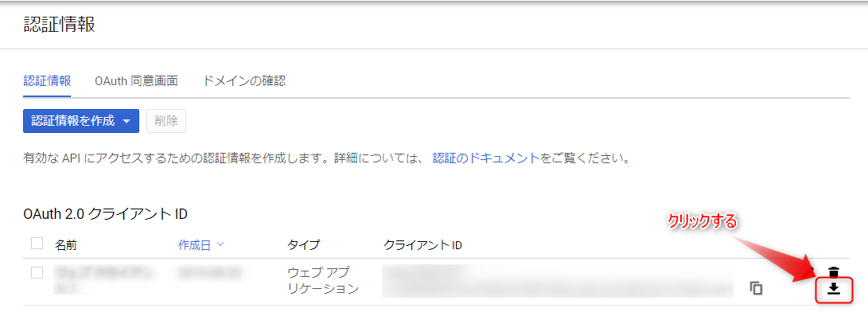Switch to the 認証情報 tab
Image resolution: width=868 pixels, height=320 pixels.
click(x=47, y=81)
